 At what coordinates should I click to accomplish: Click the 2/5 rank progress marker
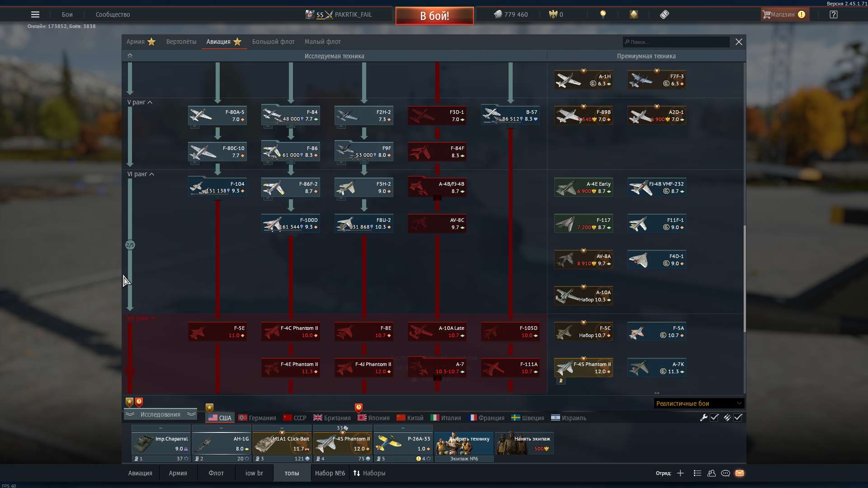pos(130,245)
